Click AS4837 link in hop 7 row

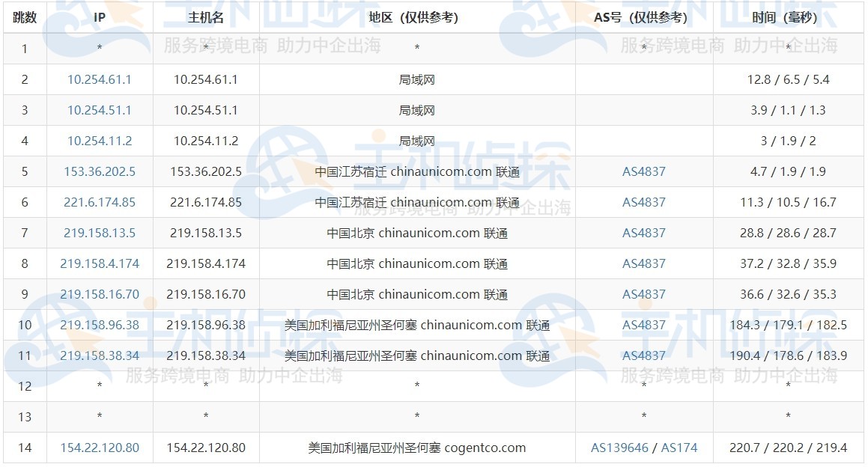[x=644, y=233]
